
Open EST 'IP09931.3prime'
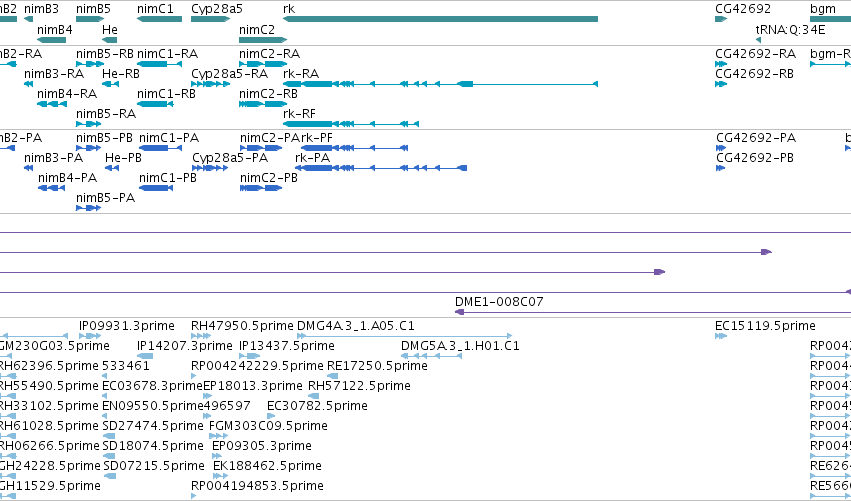pos(90,336)
